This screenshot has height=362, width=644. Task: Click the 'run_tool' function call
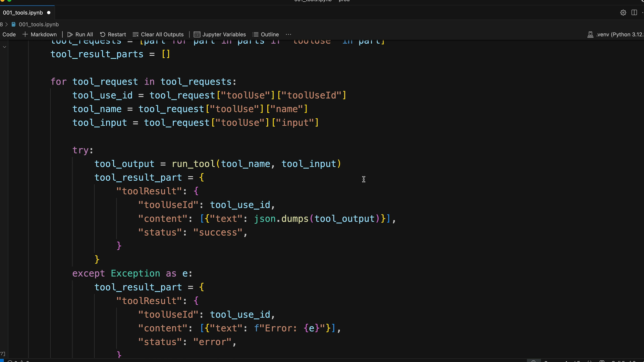click(x=193, y=164)
